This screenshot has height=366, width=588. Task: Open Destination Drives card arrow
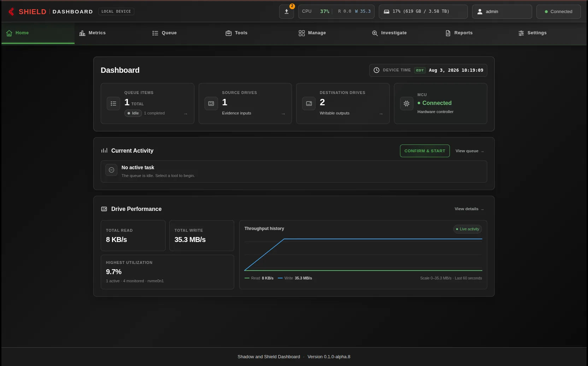click(381, 114)
